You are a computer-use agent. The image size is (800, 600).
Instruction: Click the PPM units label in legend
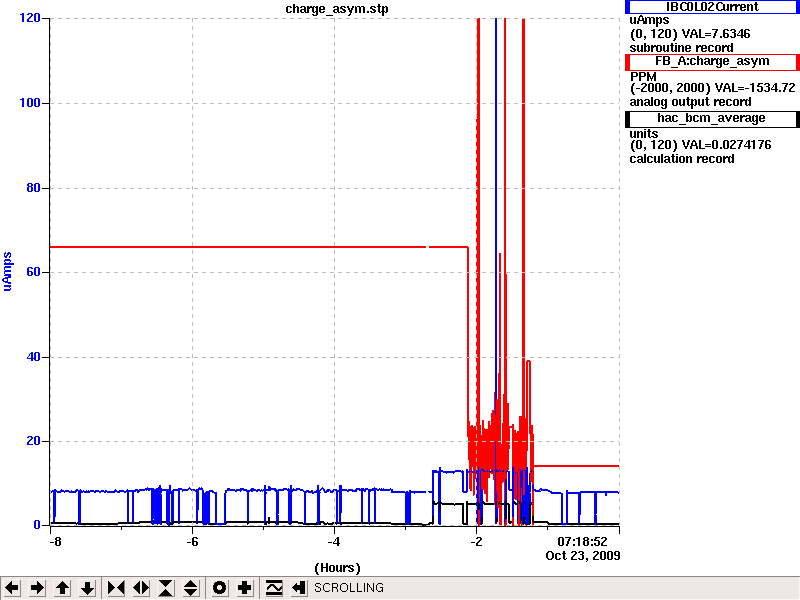point(643,77)
